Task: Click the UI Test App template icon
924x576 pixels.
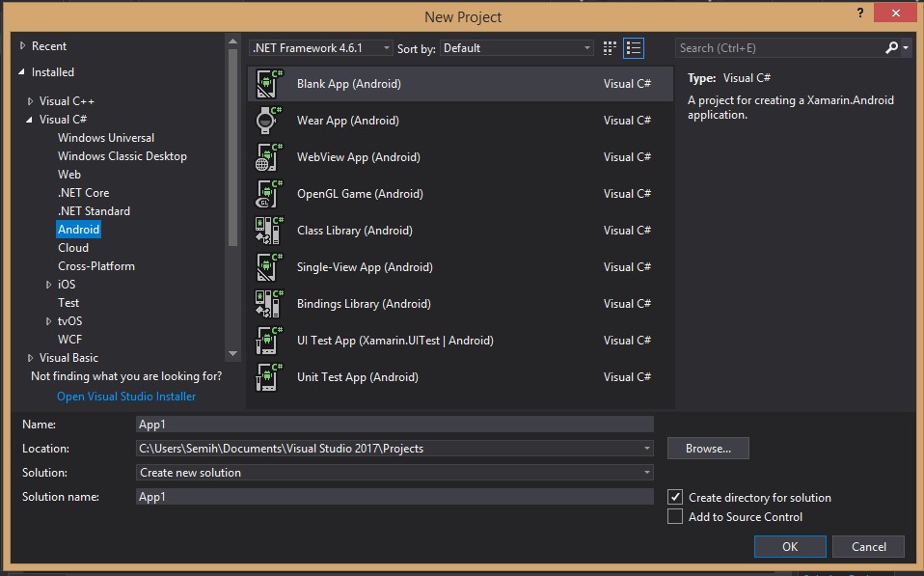Action: (x=269, y=341)
